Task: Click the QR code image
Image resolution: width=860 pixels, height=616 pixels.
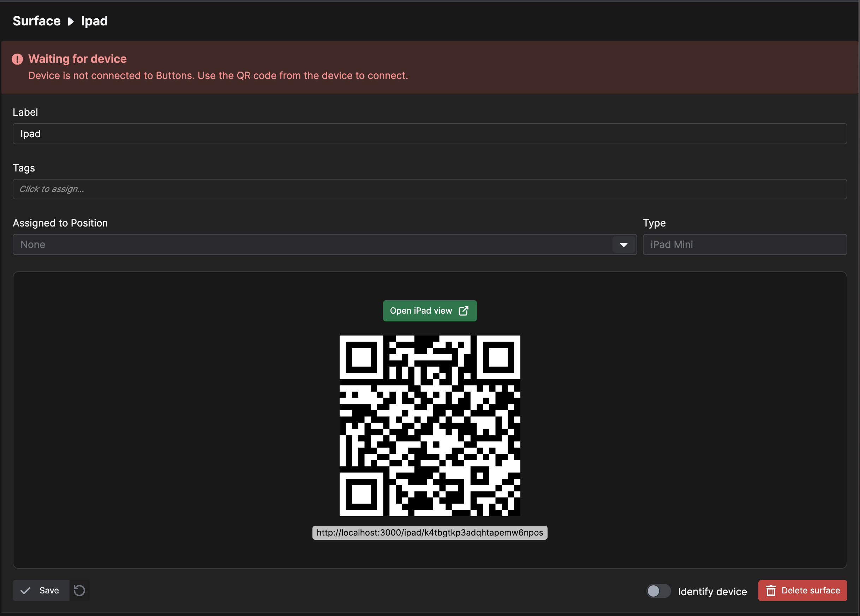Action: [x=430, y=426]
